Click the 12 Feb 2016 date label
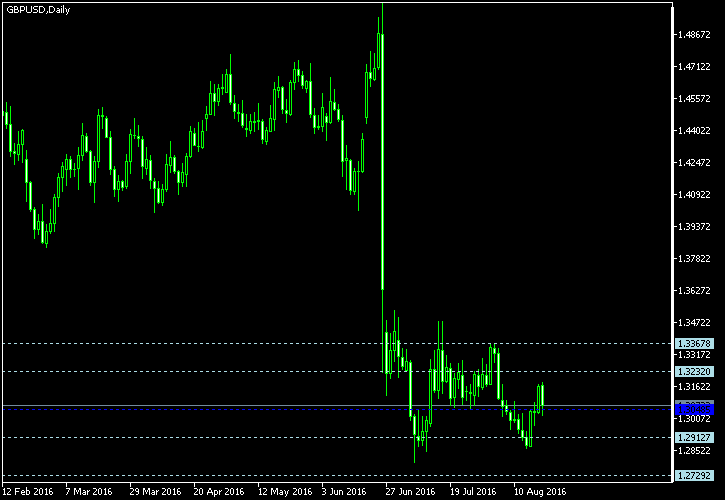This screenshot has height=500, width=725. 27,491
